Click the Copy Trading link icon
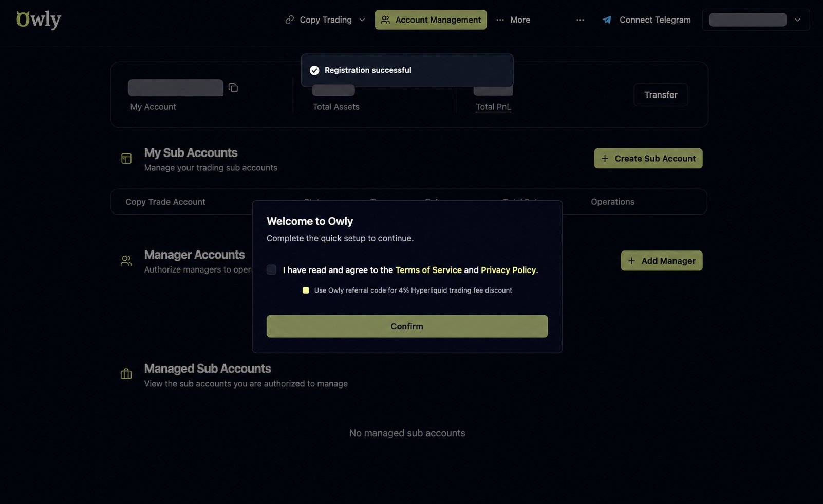 290,20
